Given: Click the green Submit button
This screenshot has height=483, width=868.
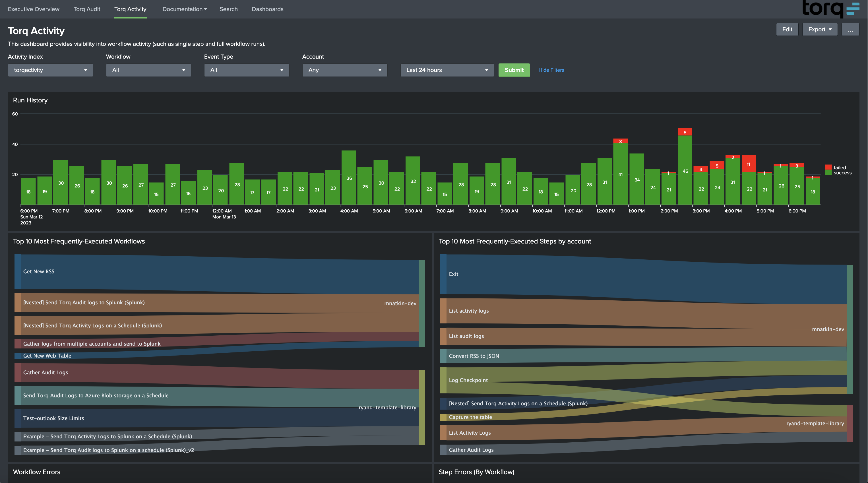Looking at the screenshot, I should (514, 70).
